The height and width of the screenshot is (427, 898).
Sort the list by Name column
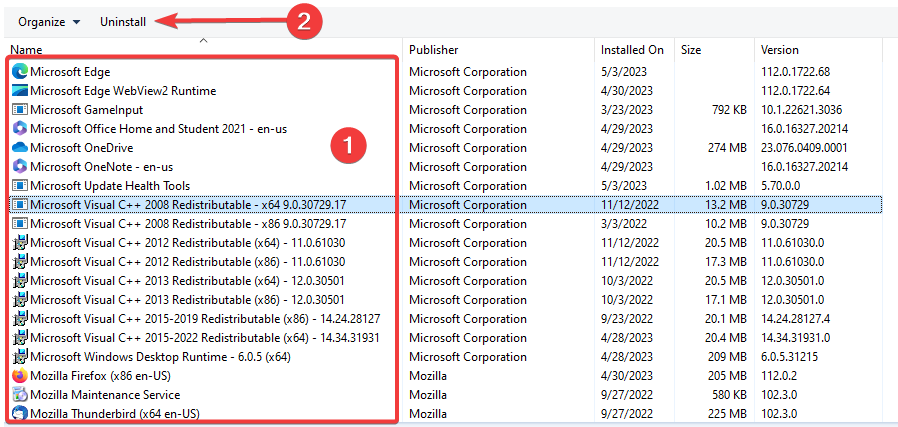[x=27, y=49]
